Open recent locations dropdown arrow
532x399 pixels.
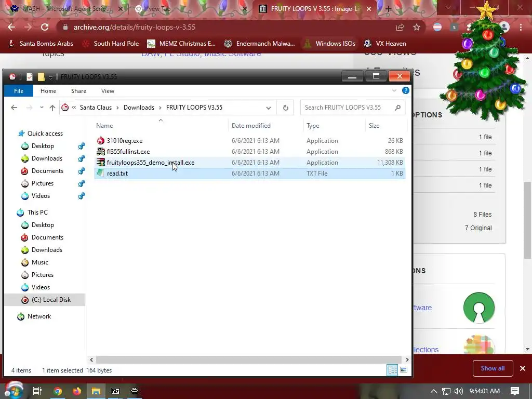point(42,108)
